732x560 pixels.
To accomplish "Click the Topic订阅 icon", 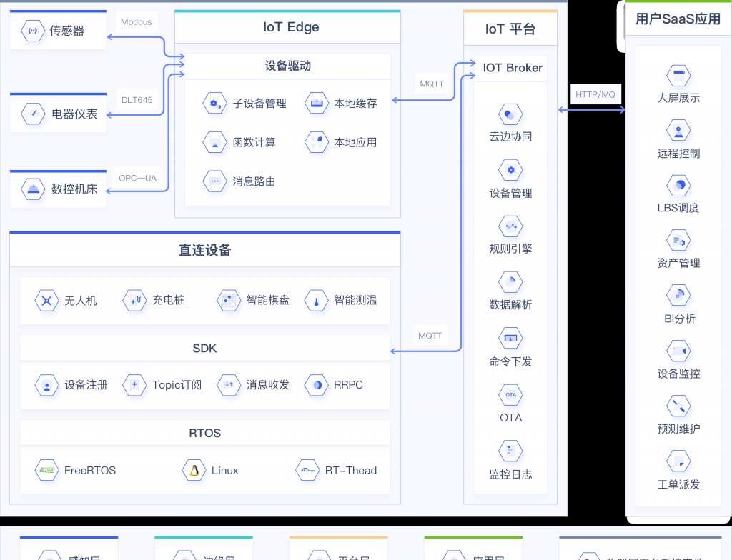I will 134,386.
